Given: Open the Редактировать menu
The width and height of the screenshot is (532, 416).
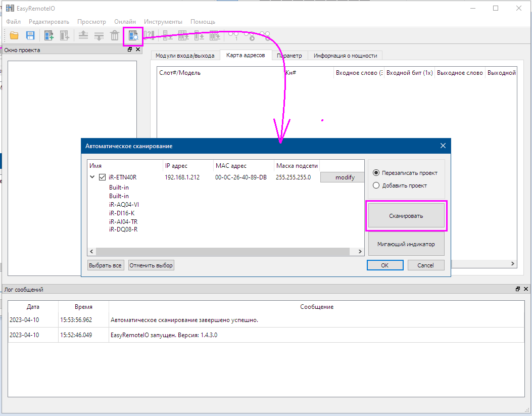Looking at the screenshot, I should [x=49, y=22].
